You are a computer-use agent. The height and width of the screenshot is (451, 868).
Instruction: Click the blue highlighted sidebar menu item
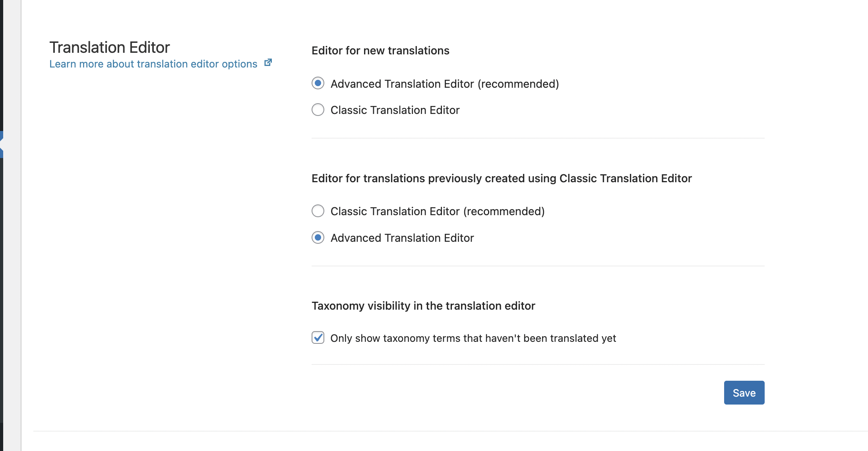point(1,135)
